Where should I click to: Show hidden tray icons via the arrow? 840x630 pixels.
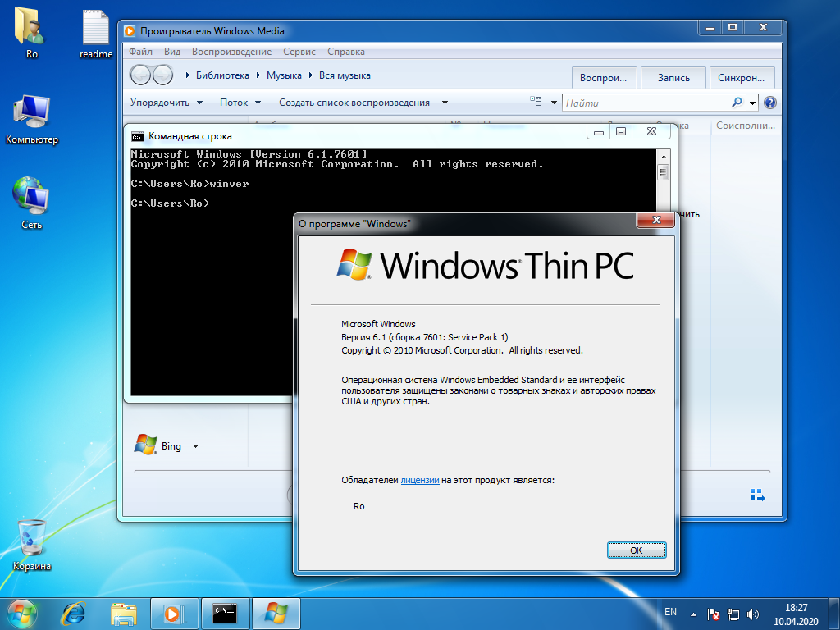[692, 613]
